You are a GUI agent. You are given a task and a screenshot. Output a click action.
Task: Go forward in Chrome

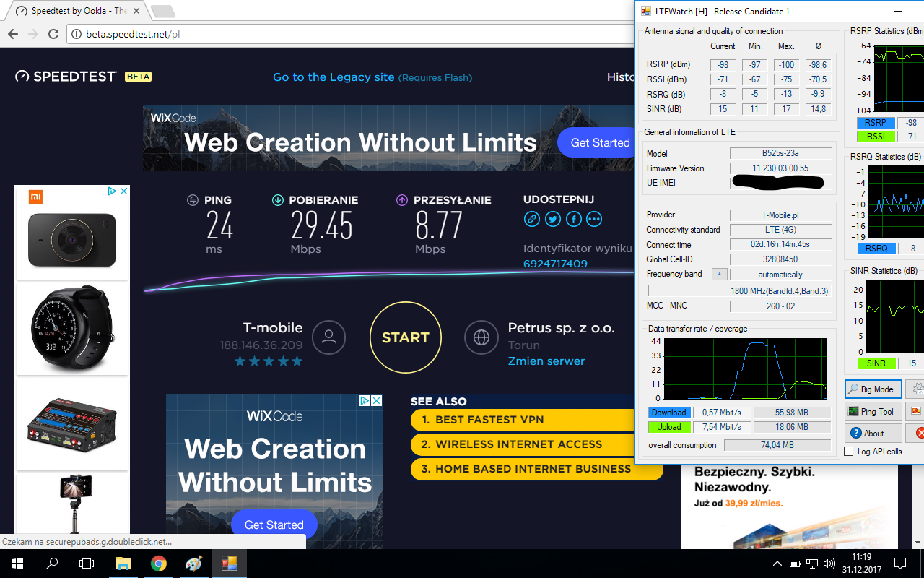(x=33, y=34)
